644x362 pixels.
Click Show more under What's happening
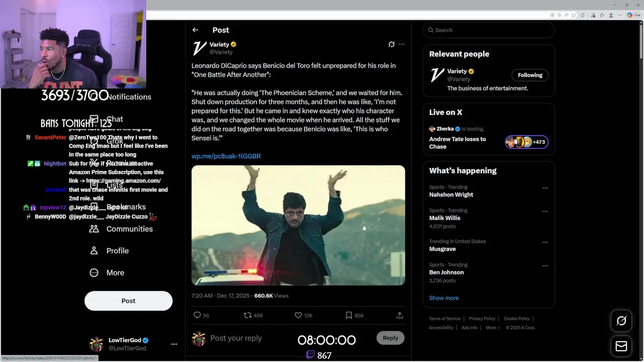tap(444, 298)
